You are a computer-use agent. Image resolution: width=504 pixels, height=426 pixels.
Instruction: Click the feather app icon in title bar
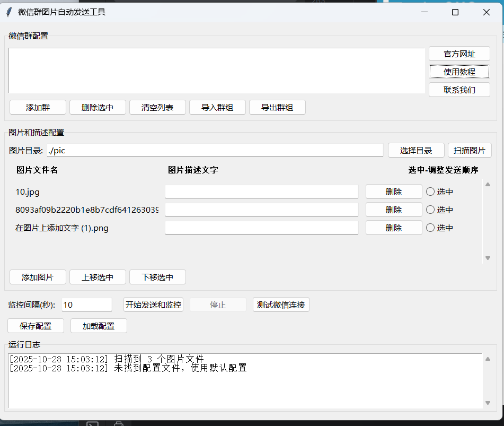(8, 12)
